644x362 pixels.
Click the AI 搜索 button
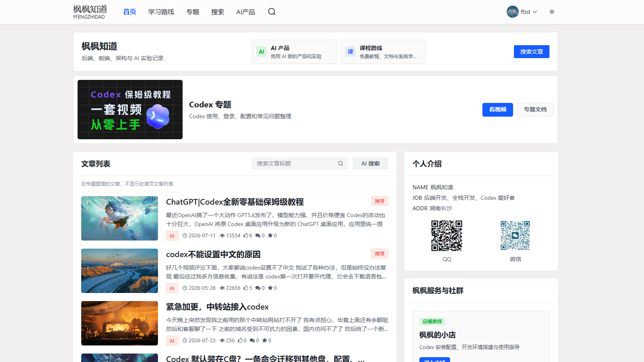click(370, 163)
